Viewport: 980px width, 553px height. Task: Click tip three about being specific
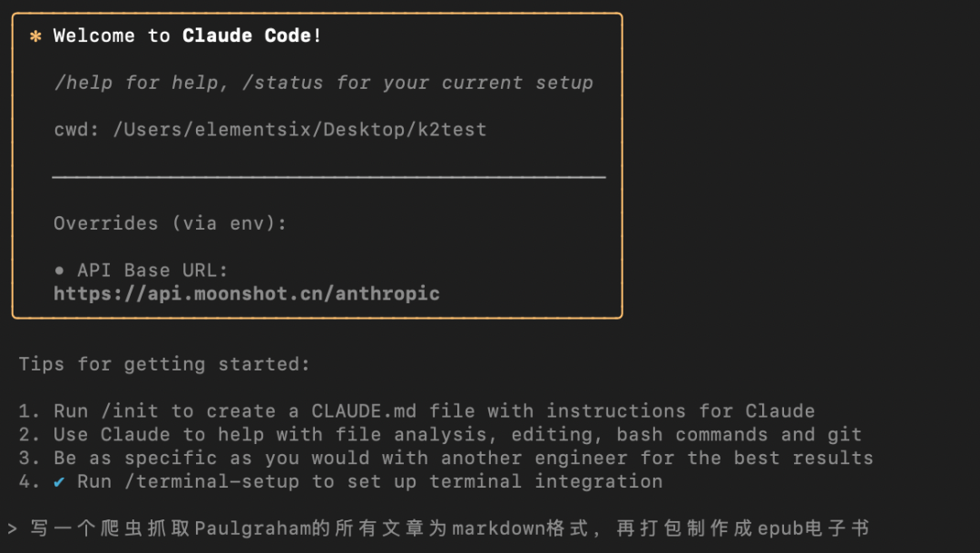tap(446, 458)
